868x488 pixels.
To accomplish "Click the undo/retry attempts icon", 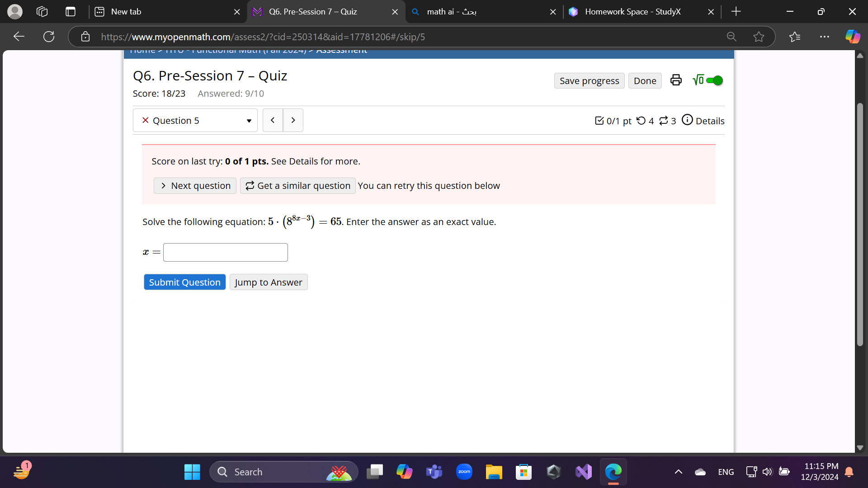I will point(642,120).
